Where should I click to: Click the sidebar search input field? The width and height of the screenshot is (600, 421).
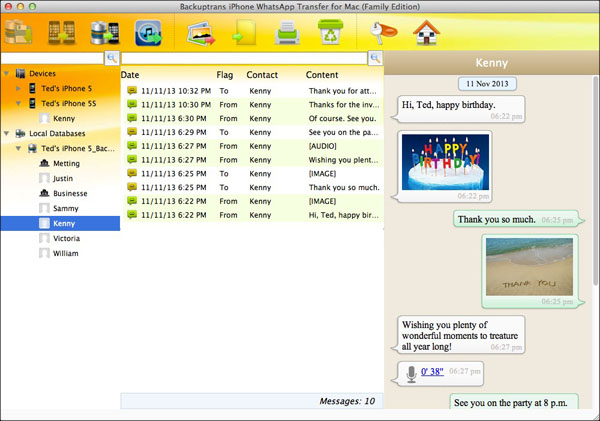click(53, 59)
